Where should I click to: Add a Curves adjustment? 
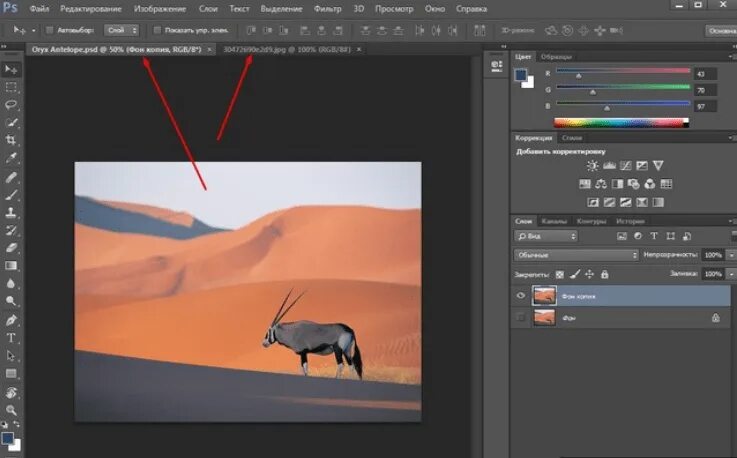pyautogui.click(x=626, y=166)
